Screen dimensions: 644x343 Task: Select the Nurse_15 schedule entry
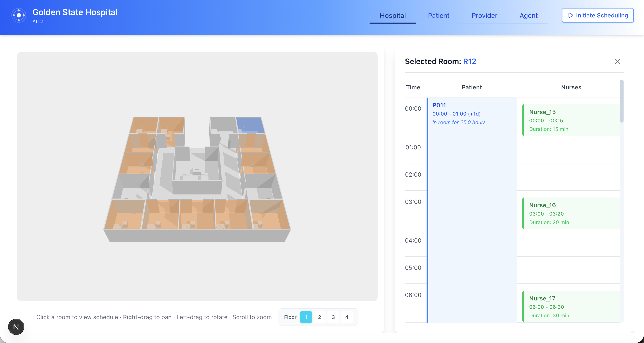tap(571, 120)
